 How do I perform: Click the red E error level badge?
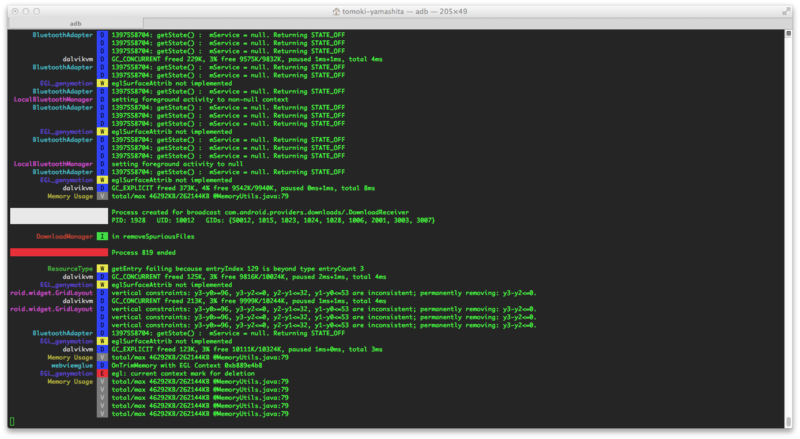coord(102,374)
